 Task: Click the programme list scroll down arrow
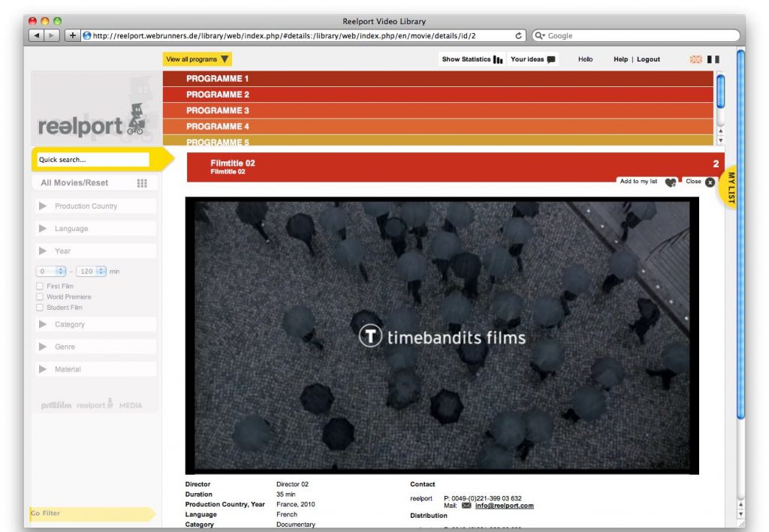pyautogui.click(x=720, y=140)
